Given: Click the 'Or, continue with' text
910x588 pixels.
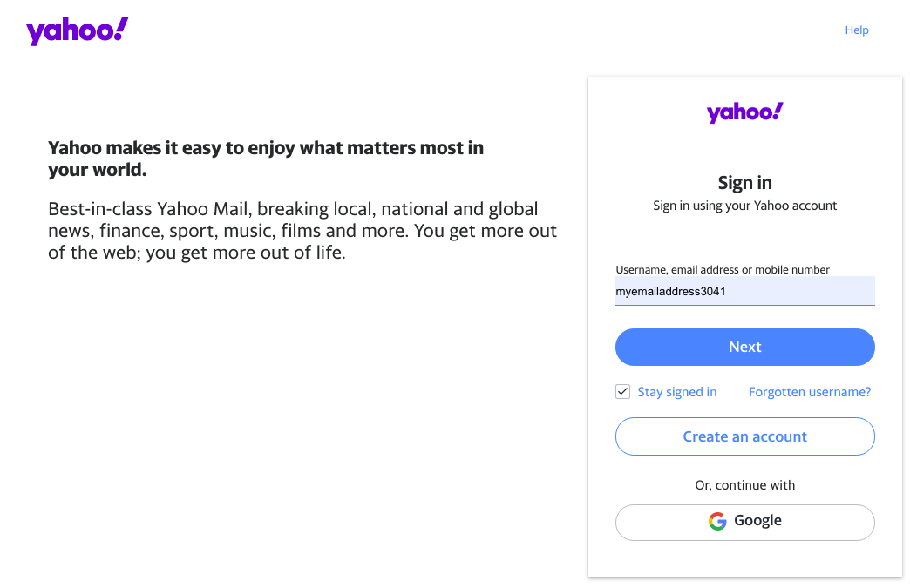Looking at the screenshot, I should click(744, 485).
